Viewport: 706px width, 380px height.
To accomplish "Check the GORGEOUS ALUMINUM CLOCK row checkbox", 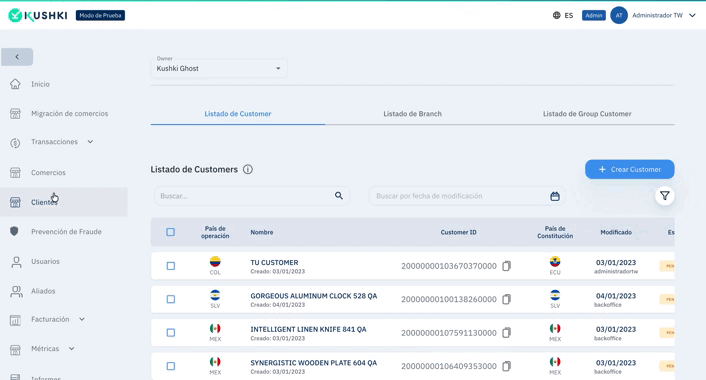I will tap(171, 299).
